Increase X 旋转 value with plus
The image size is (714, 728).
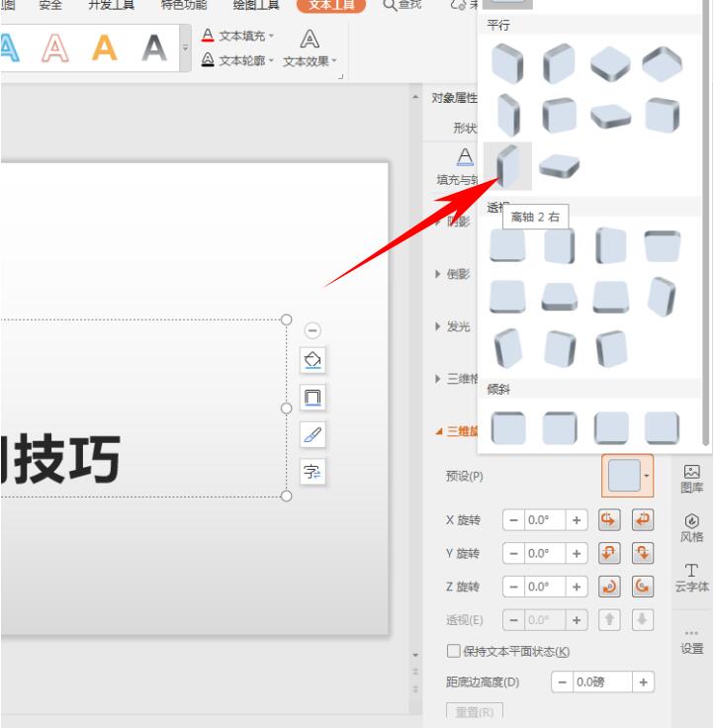(x=577, y=520)
